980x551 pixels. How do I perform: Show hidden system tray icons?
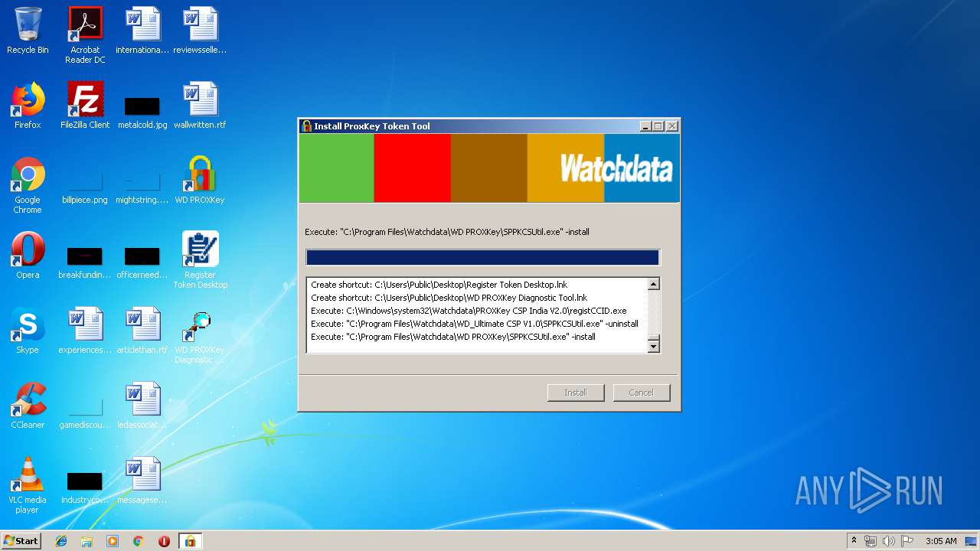click(x=854, y=541)
